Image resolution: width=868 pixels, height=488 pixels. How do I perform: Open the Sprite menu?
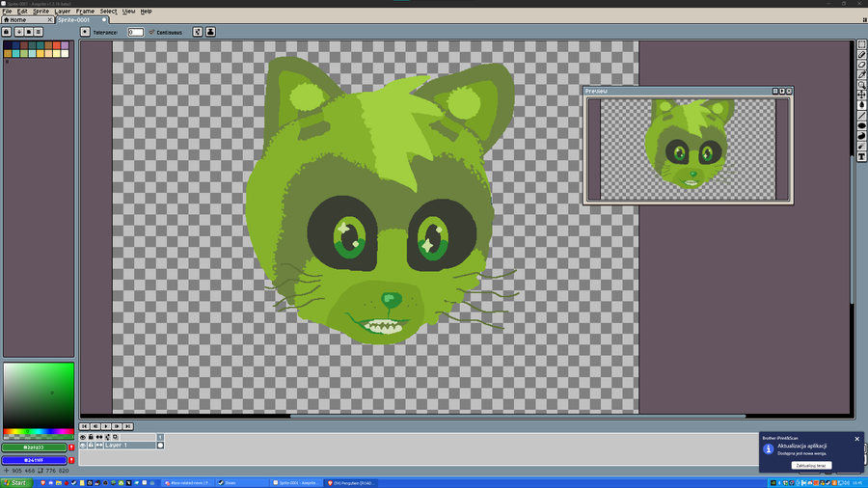pos(41,11)
